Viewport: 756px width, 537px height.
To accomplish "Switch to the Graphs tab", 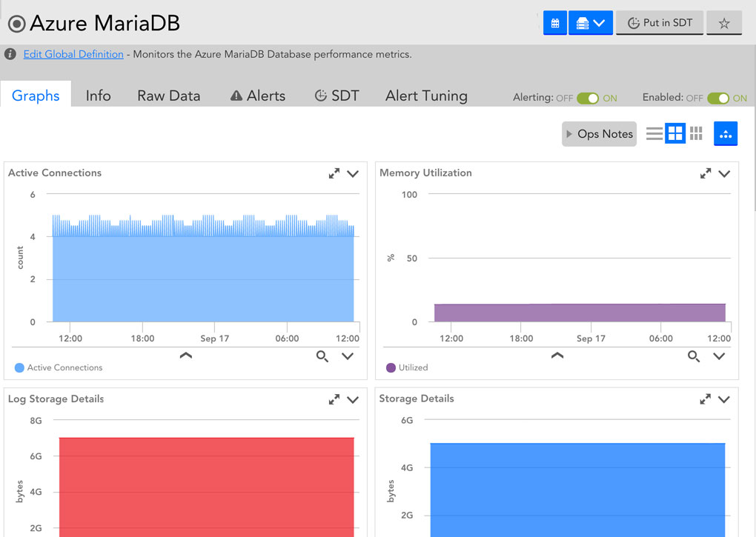I will (36, 96).
